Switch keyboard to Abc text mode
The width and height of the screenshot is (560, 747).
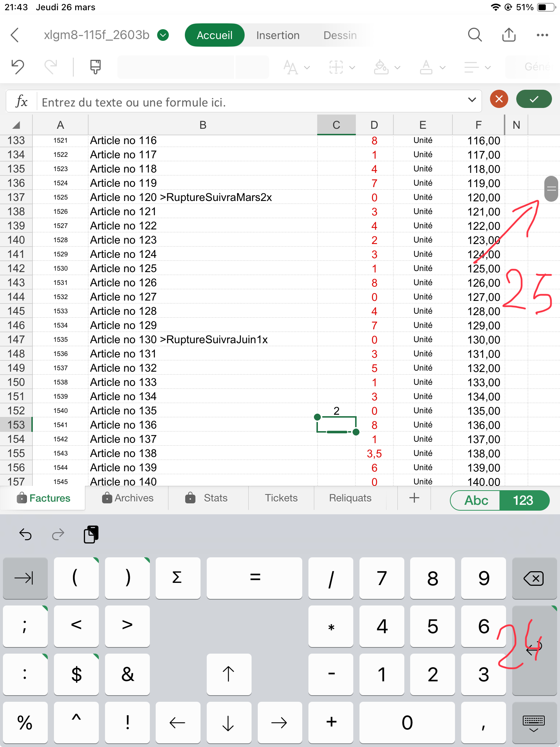pos(476,500)
